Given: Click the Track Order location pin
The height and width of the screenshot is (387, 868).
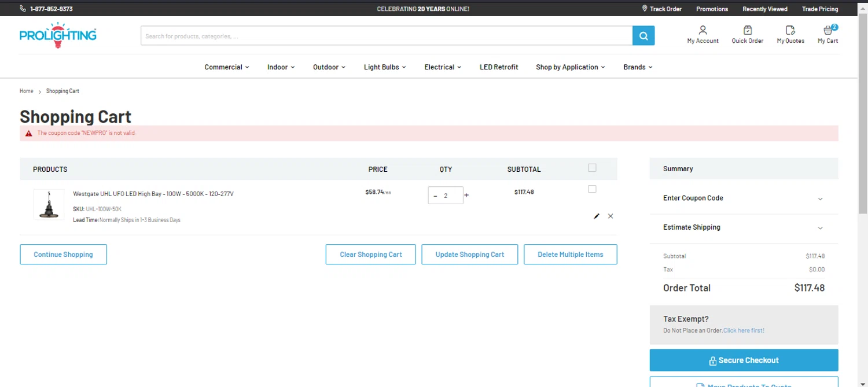Looking at the screenshot, I should coord(645,9).
